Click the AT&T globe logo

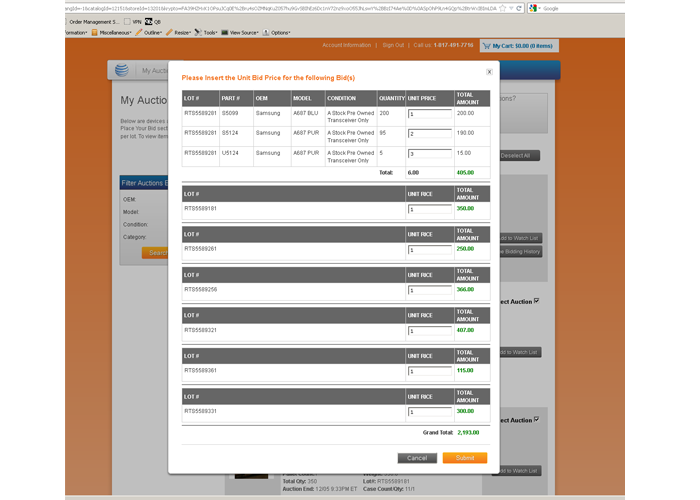click(121, 70)
